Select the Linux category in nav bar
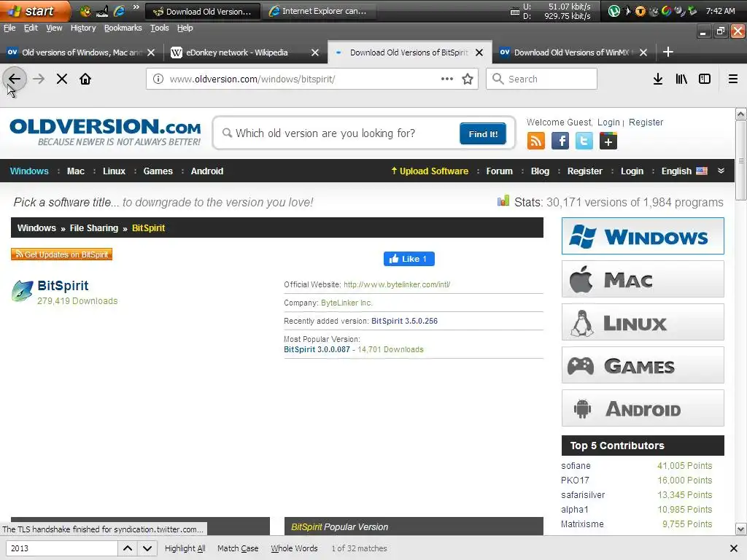 [x=114, y=171]
